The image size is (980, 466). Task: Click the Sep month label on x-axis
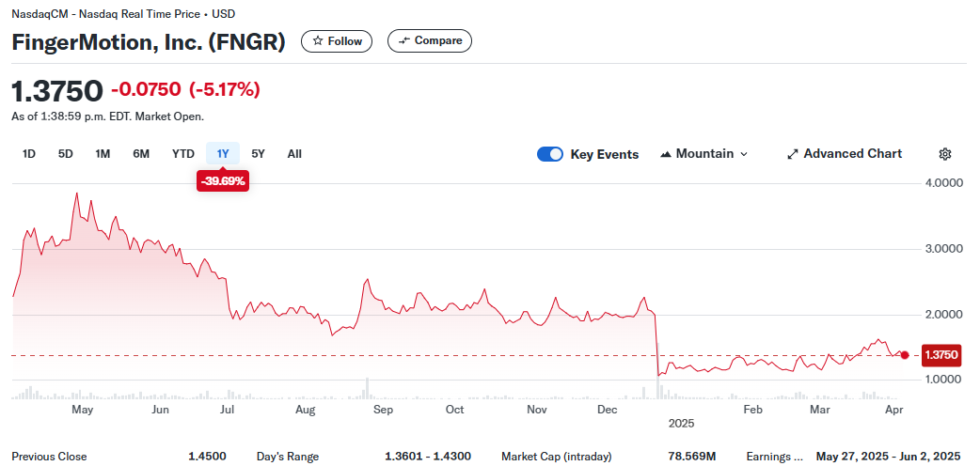[x=383, y=410]
